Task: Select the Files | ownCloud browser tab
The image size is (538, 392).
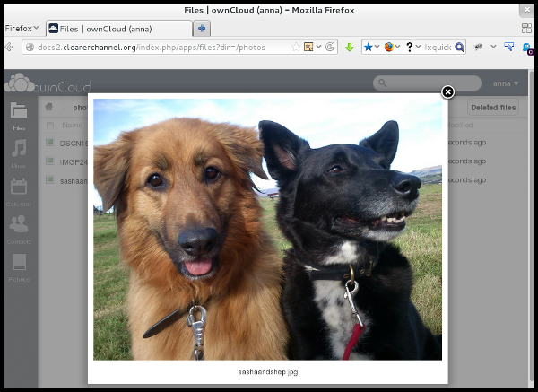Action: [117, 28]
